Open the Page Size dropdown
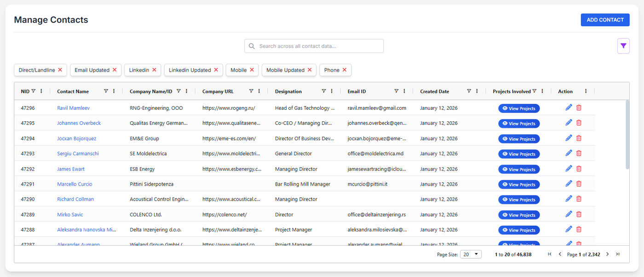The image size is (644, 277). pyautogui.click(x=471, y=254)
